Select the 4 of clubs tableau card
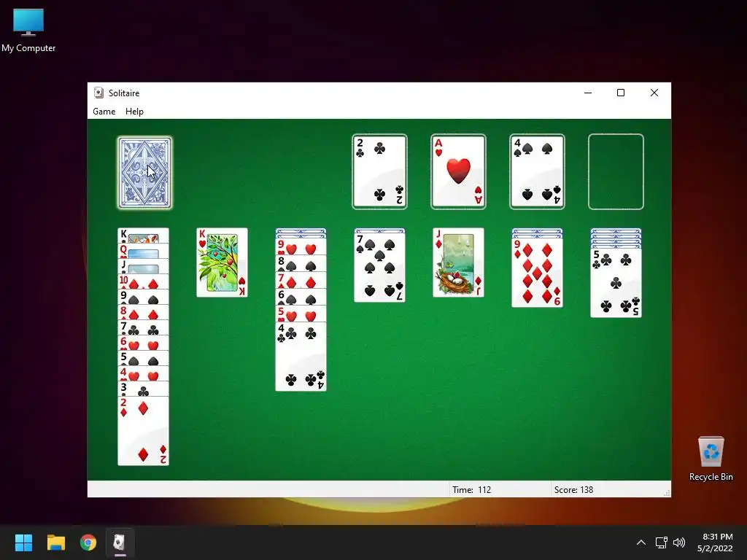The height and width of the screenshot is (560, 747). tap(301, 357)
